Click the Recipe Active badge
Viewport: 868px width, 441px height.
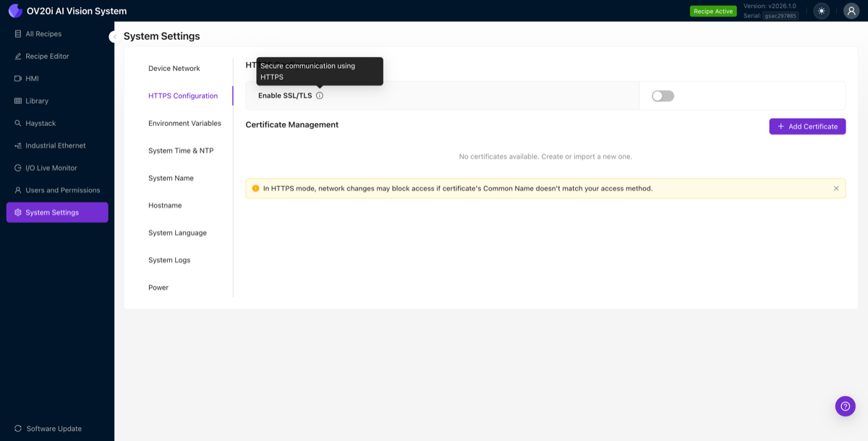[x=713, y=11]
